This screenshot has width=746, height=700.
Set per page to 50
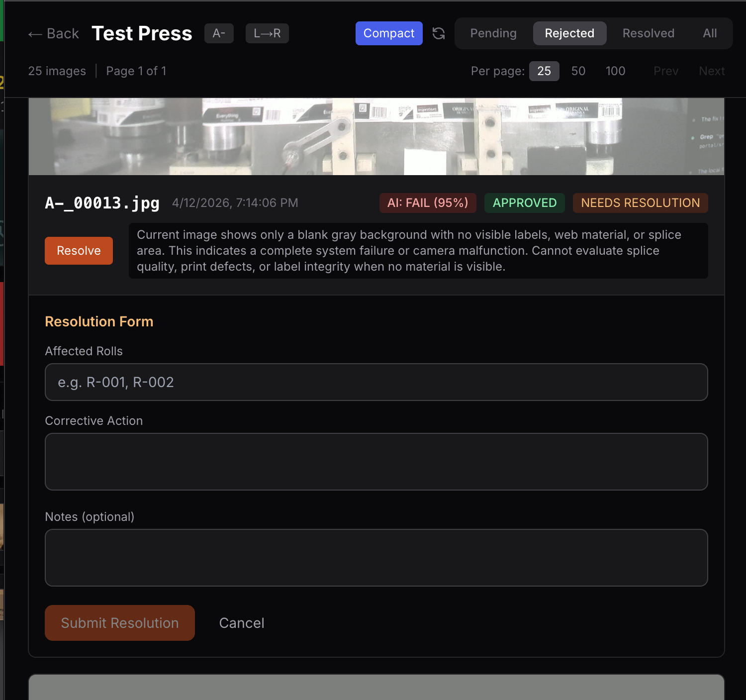click(x=578, y=71)
